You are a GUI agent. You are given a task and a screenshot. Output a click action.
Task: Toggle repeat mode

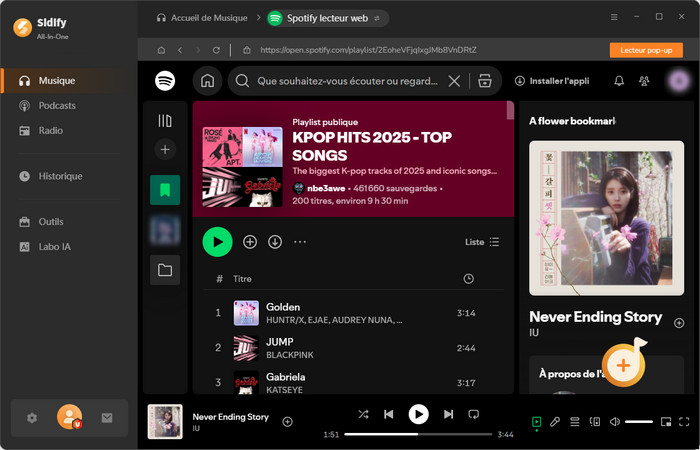(x=474, y=414)
